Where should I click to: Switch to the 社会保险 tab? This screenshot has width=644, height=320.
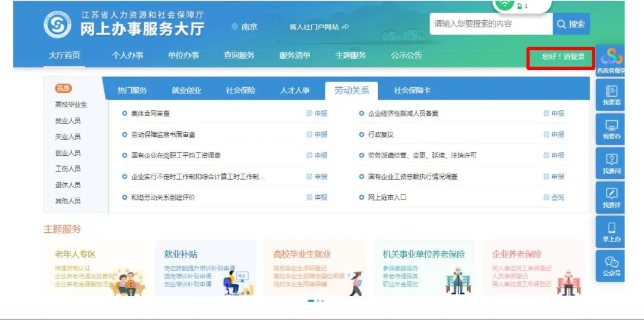240,91
